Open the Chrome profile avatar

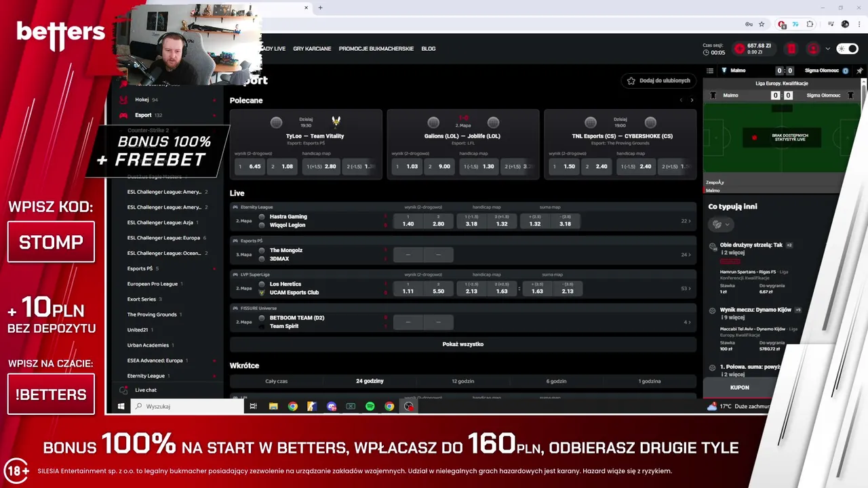coord(845,24)
